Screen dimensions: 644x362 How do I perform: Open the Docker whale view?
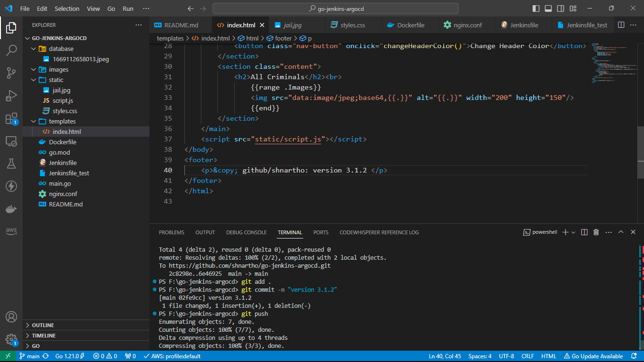11,209
